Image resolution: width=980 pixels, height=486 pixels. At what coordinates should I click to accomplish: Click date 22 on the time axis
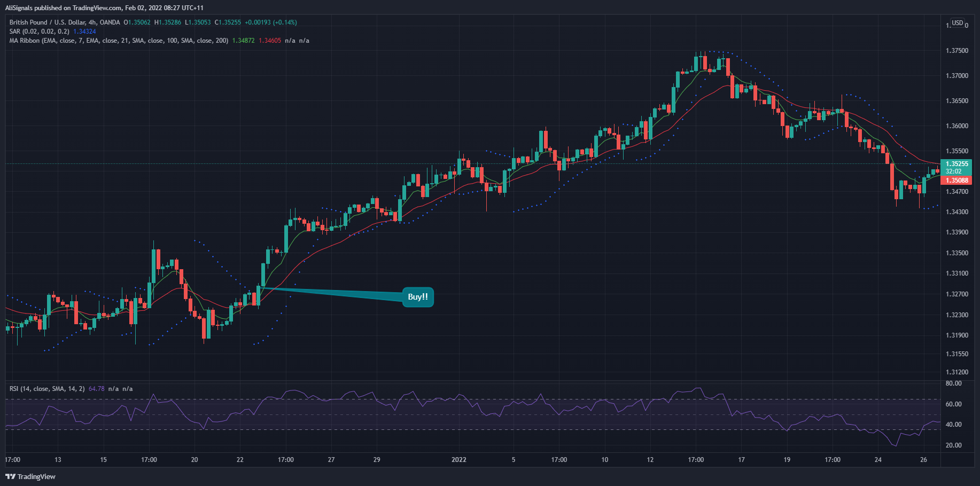point(240,460)
